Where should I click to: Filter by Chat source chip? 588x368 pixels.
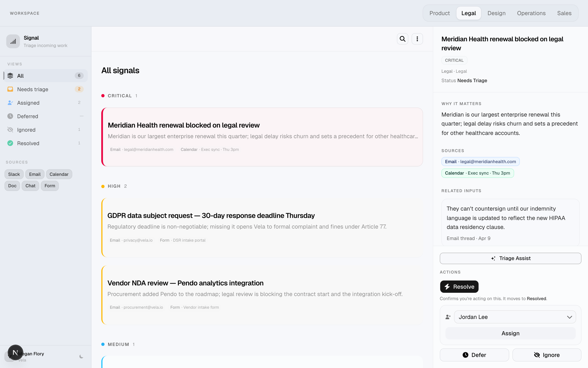click(30, 186)
